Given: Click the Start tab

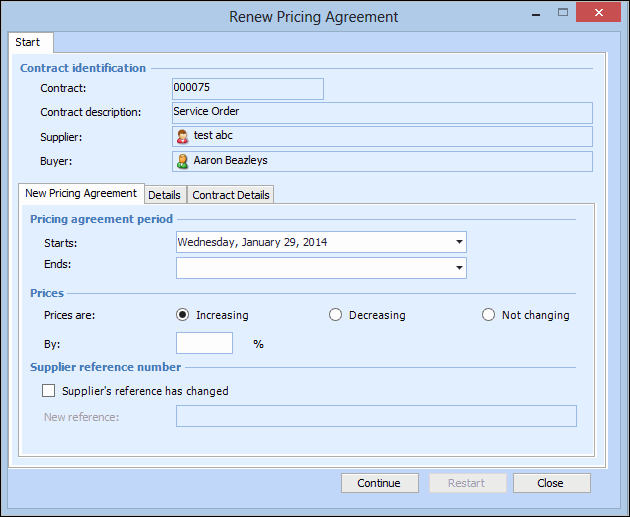Looking at the screenshot, I should (28, 42).
